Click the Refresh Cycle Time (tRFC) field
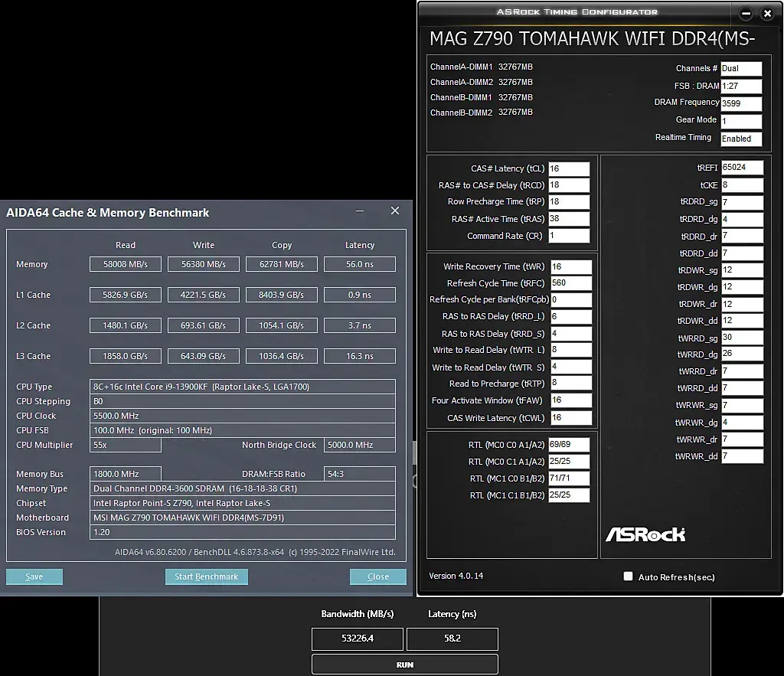This screenshot has width=784, height=676. pyautogui.click(x=571, y=283)
